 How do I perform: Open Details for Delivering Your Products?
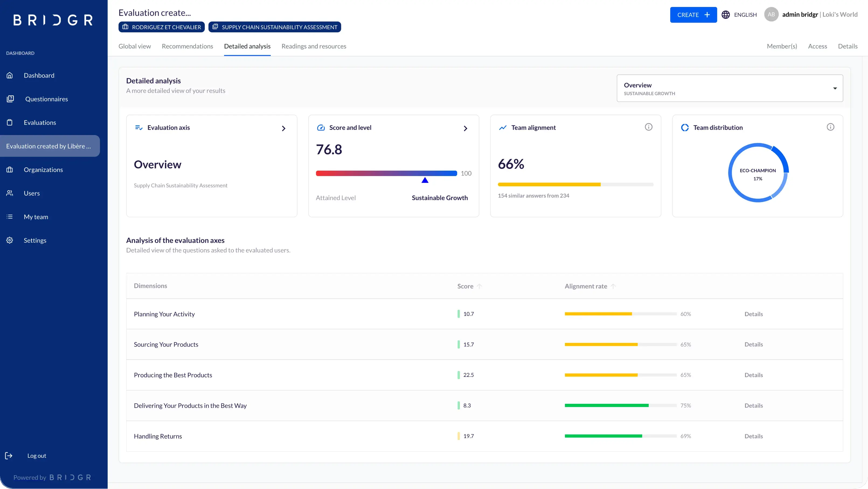(754, 406)
